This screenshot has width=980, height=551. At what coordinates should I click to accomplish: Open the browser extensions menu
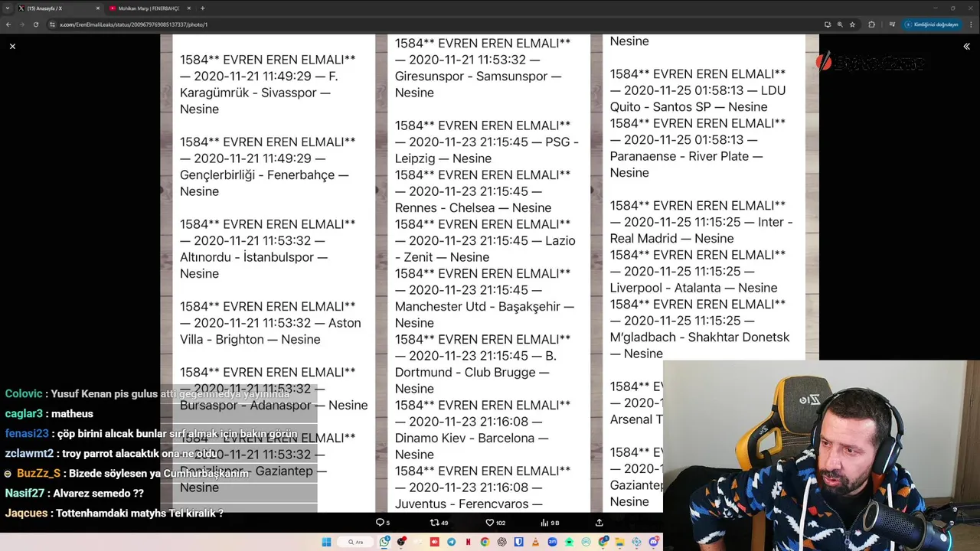pos(872,24)
